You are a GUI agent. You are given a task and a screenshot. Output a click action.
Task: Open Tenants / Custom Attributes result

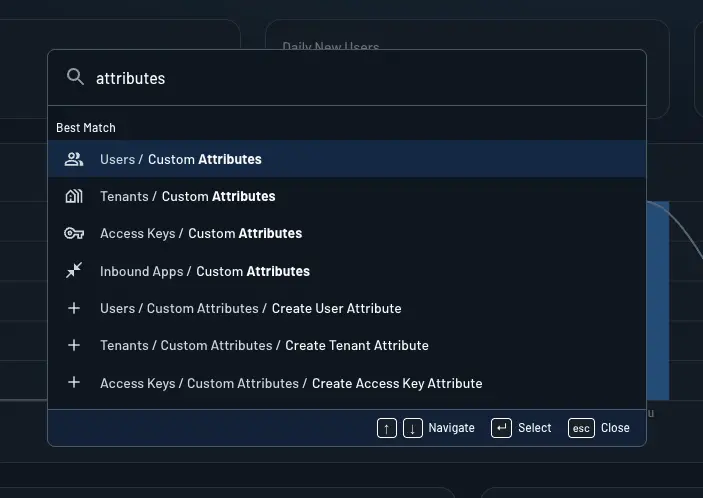[x=347, y=196]
